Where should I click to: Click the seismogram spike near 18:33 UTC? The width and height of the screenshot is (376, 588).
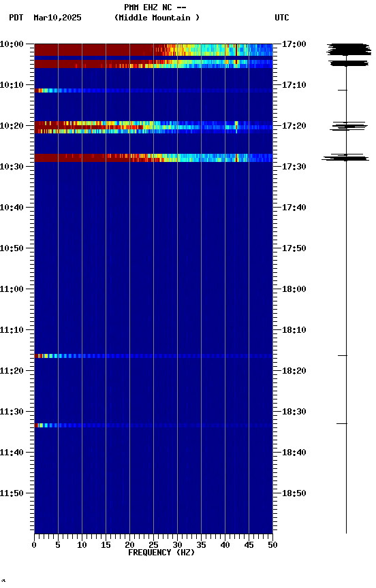[x=342, y=423]
